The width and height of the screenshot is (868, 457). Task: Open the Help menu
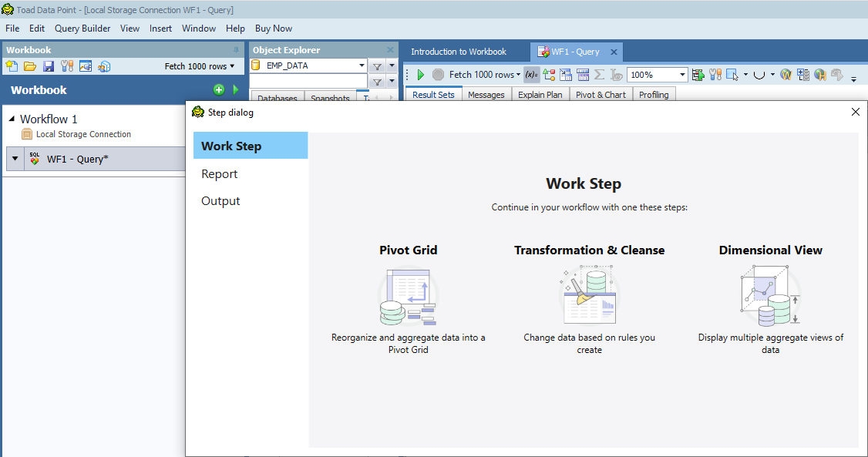tap(235, 29)
